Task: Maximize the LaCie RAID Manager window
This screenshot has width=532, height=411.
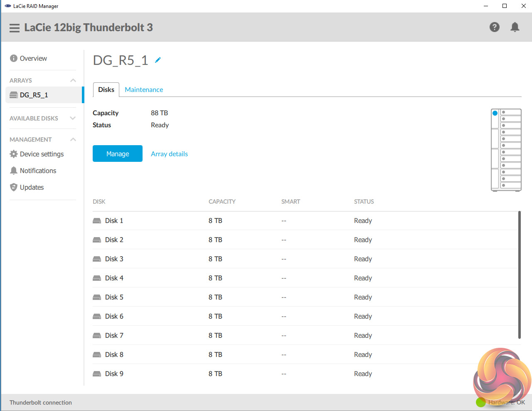Action: point(505,6)
